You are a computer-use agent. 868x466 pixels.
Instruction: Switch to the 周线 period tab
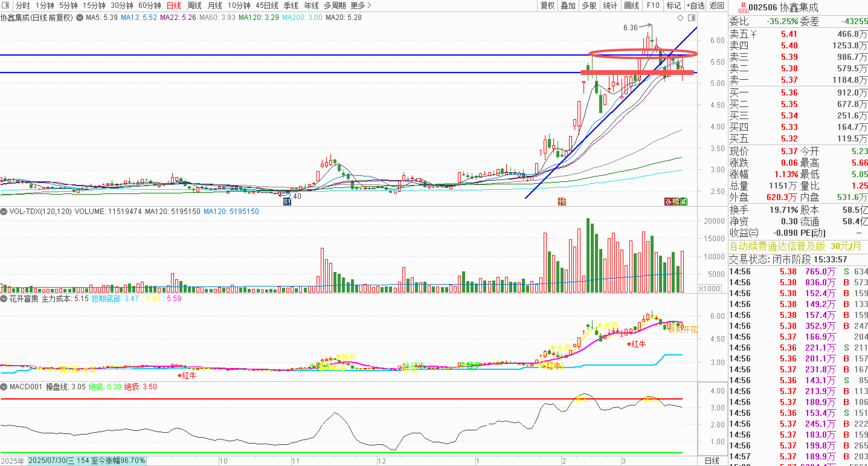[194, 5]
